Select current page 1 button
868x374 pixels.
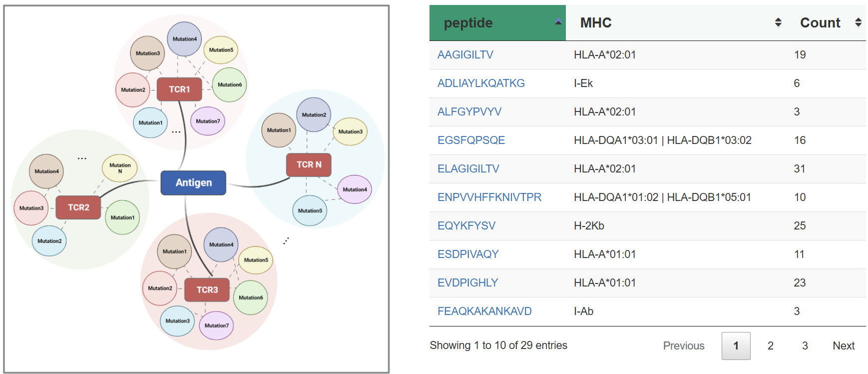736,346
